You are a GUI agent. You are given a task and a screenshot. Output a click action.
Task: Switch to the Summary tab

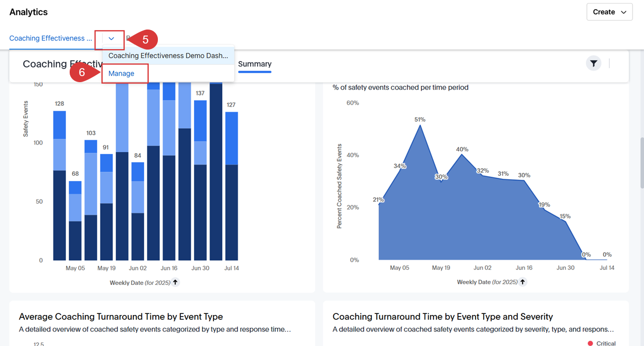(255, 64)
